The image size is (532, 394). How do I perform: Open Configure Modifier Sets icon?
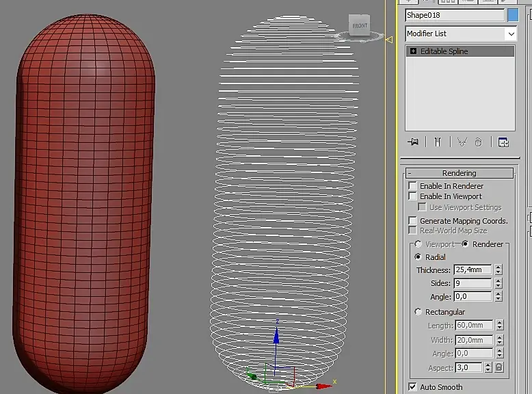[503, 142]
